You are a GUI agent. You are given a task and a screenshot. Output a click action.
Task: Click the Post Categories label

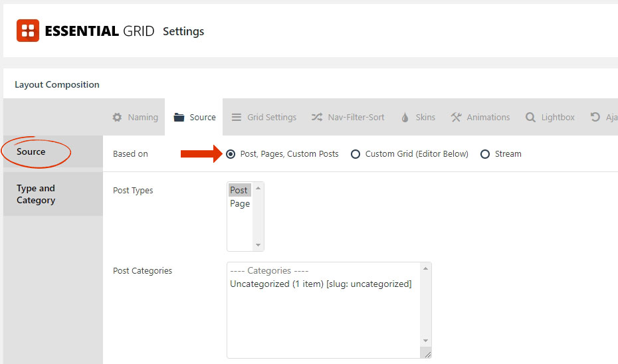142,270
